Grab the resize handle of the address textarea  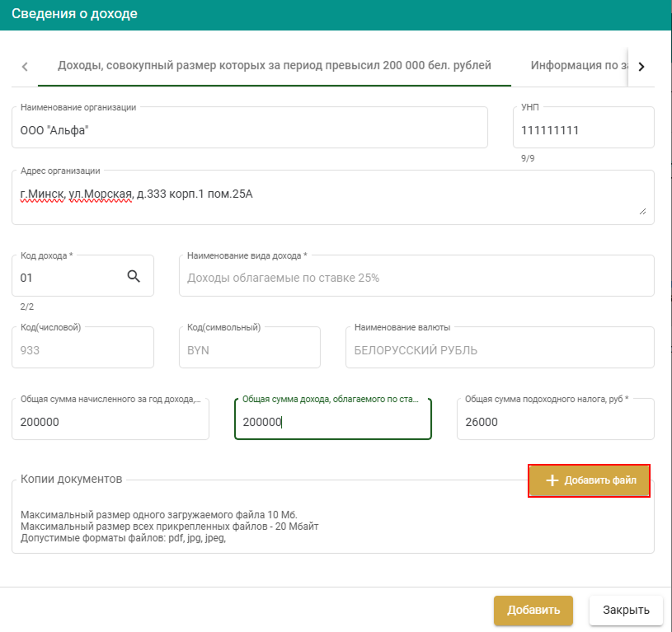coord(642,212)
